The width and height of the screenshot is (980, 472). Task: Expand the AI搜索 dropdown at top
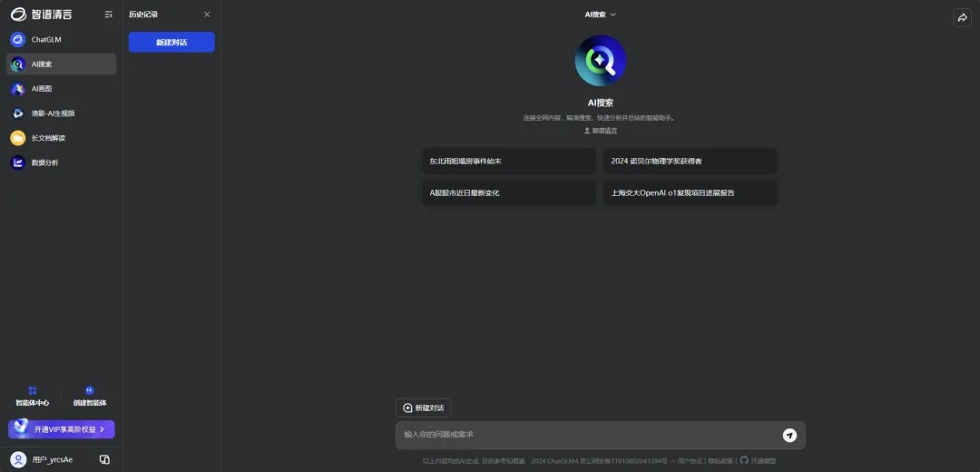[x=600, y=15]
